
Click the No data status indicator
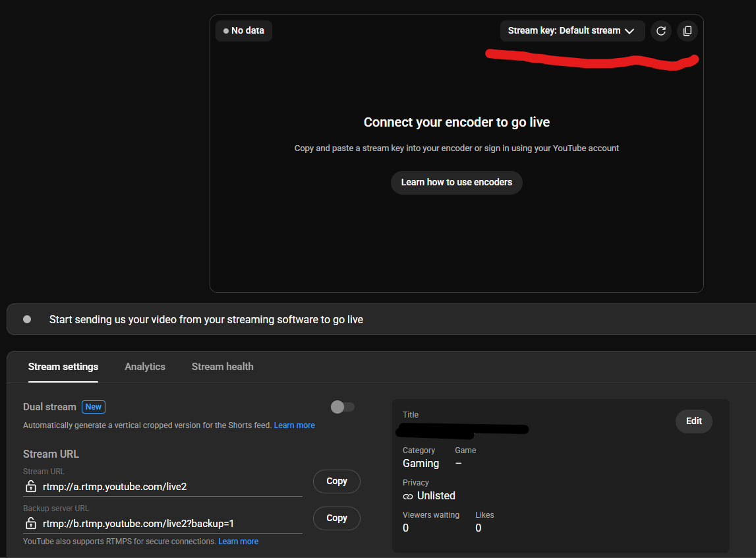pos(243,30)
